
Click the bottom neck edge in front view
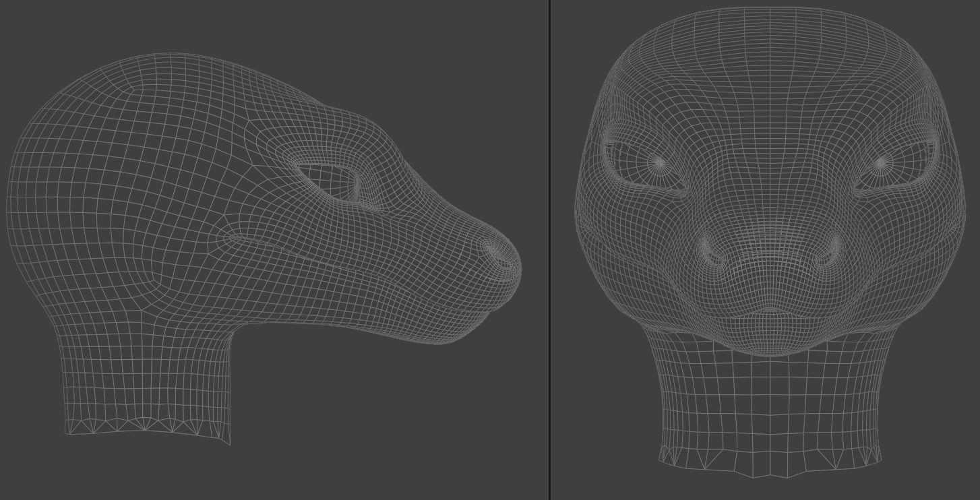(770, 474)
